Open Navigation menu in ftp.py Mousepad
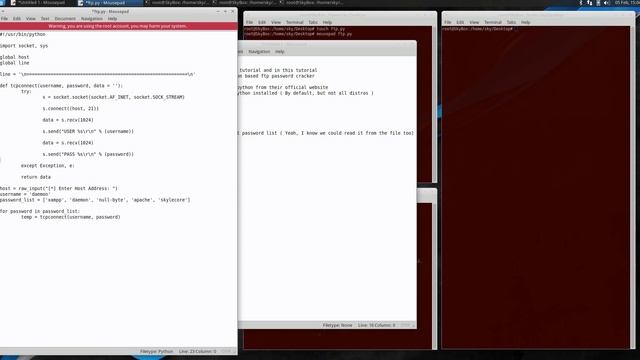The image size is (640, 360). (92, 19)
